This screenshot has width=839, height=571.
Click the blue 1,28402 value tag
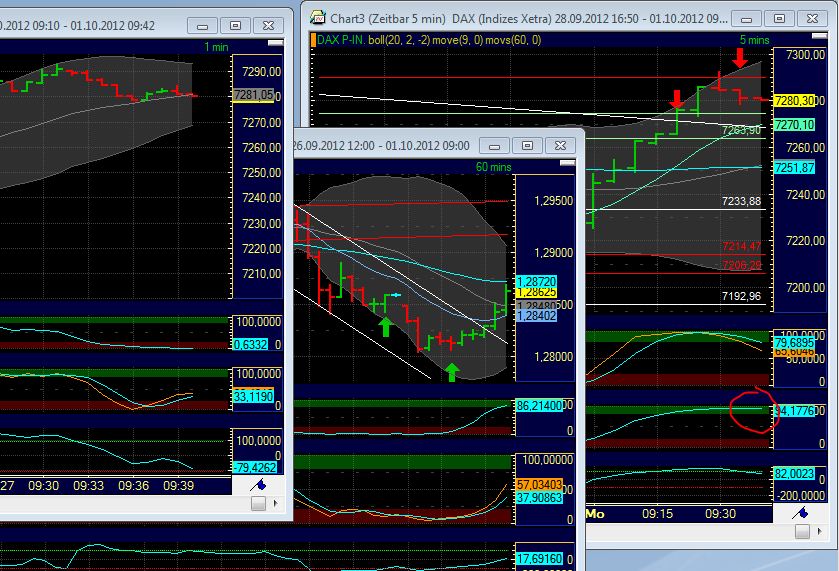pyautogui.click(x=536, y=316)
